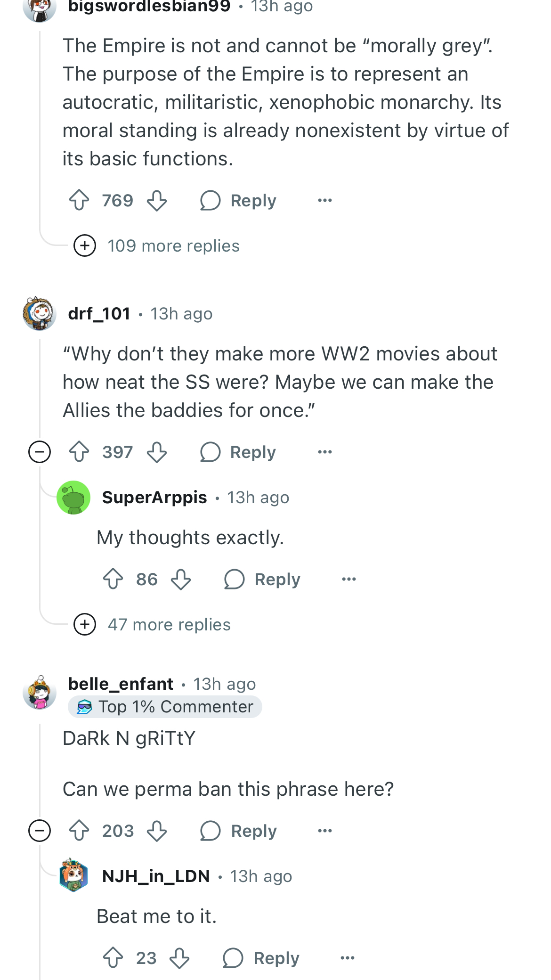Viewport: 551px width, 980px height.
Task: Reply to the Empire morally grey comment
Action: (238, 200)
